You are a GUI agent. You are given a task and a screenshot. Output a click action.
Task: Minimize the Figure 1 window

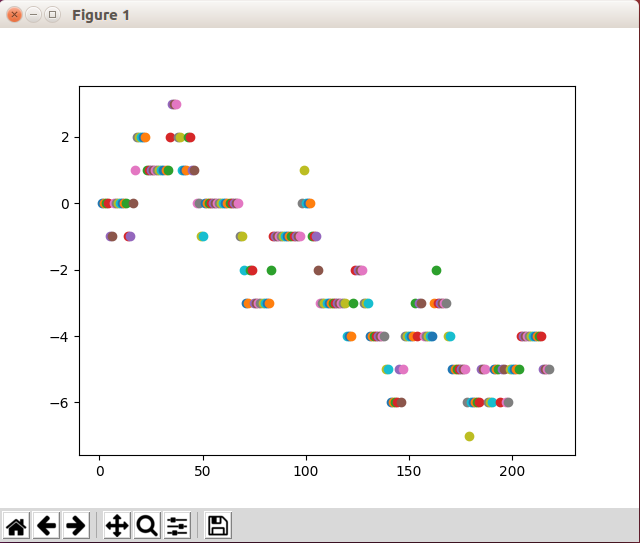pos(33,15)
